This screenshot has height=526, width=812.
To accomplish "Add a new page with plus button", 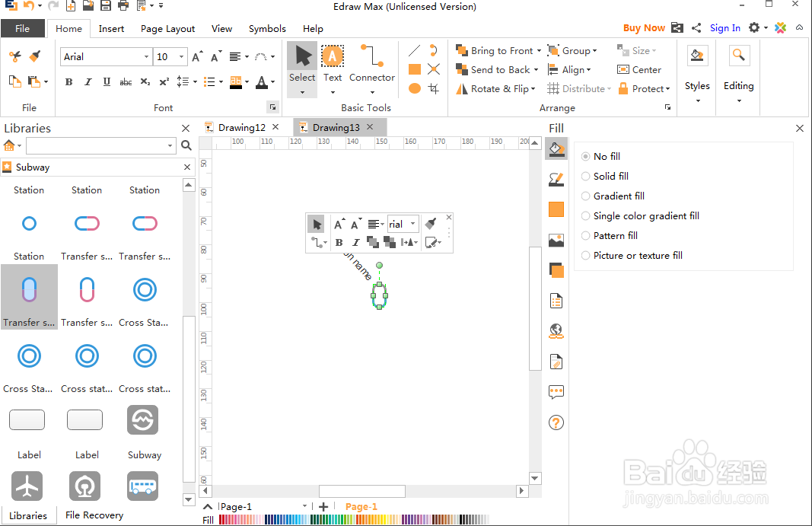I will tap(323, 507).
